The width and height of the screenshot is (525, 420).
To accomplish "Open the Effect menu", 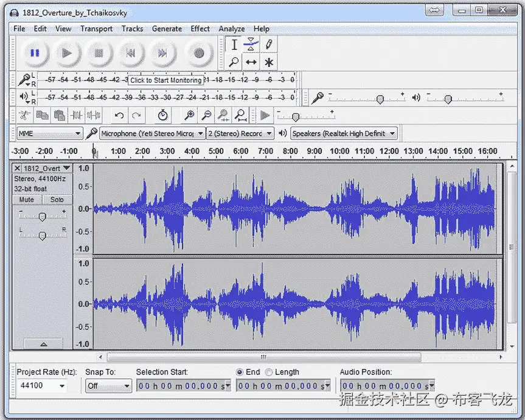I will coord(200,29).
